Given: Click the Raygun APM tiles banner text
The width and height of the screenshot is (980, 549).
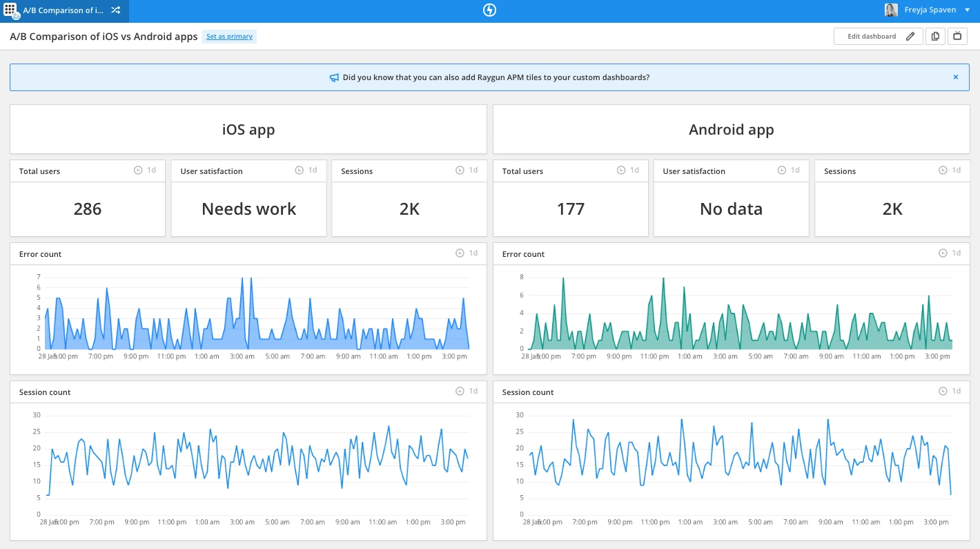Looking at the screenshot, I should [496, 77].
